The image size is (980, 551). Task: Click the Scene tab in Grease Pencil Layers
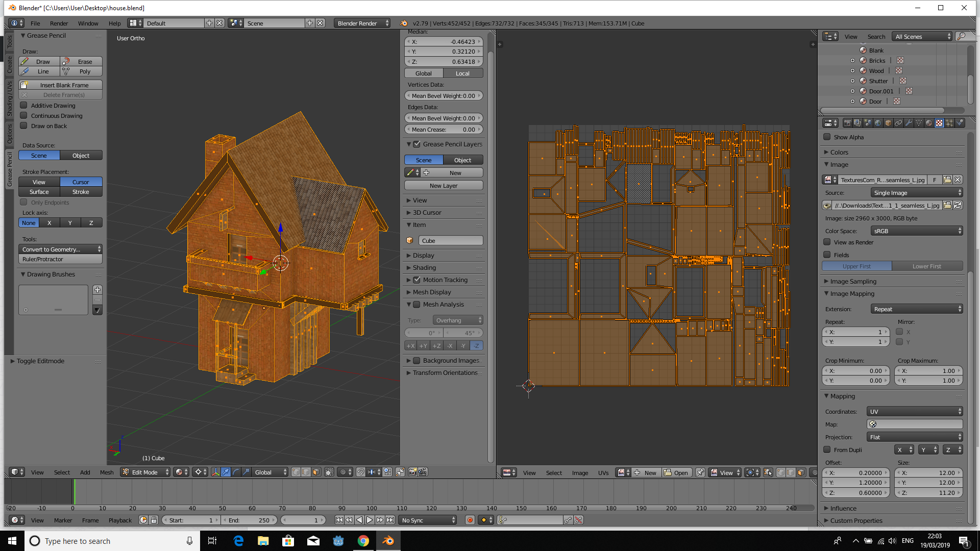(424, 160)
